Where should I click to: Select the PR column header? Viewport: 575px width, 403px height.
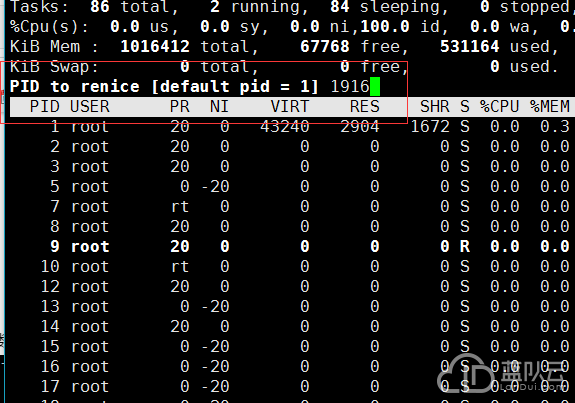[x=179, y=107]
